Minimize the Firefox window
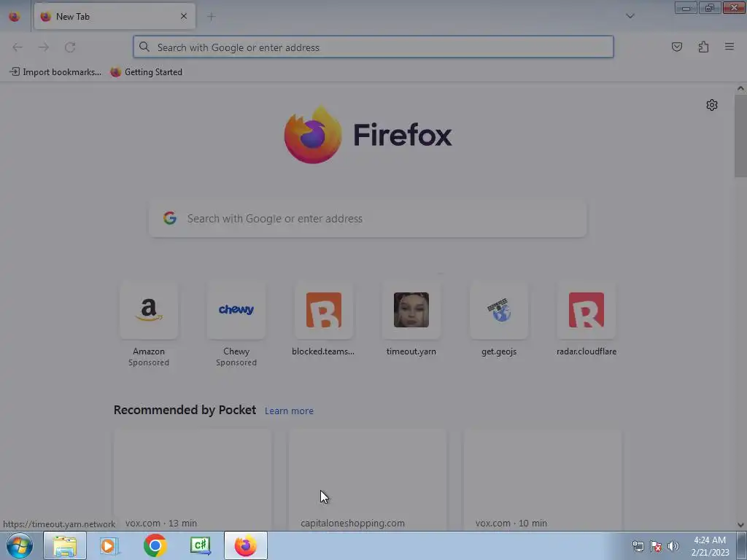This screenshot has width=747, height=560. click(x=686, y=7)
